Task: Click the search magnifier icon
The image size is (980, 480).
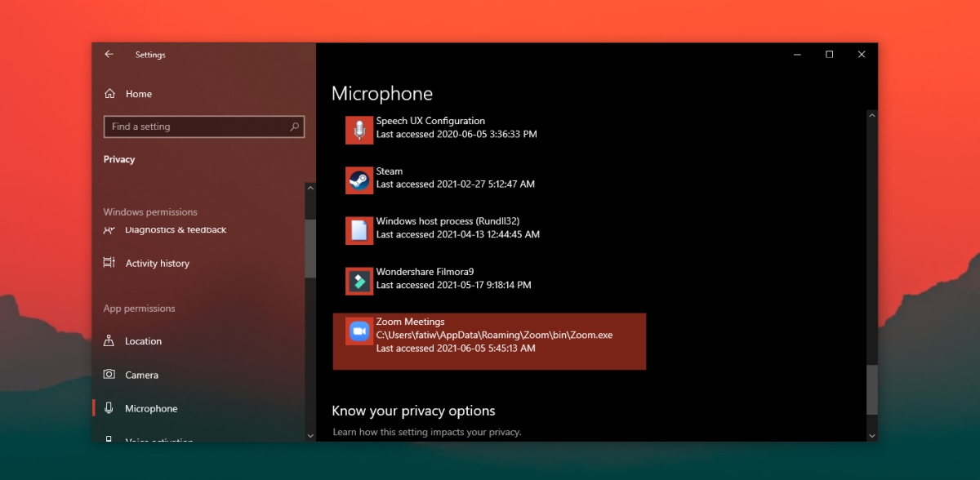Action: (x=295, y=127)
